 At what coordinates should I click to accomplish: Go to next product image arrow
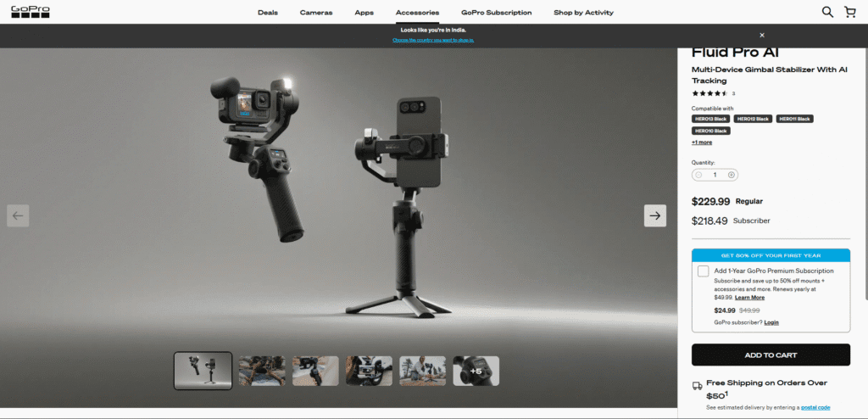tap(654, 215)
